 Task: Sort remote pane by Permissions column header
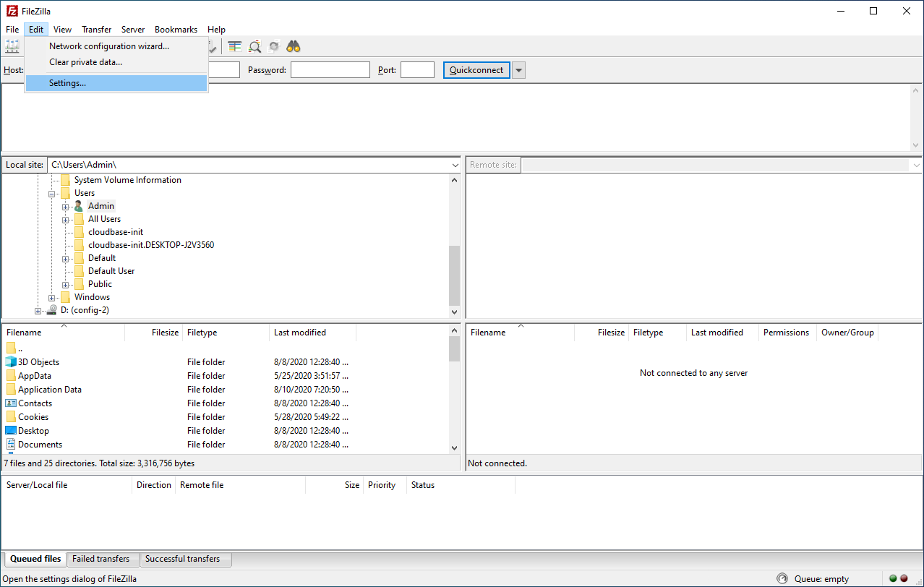787,333
